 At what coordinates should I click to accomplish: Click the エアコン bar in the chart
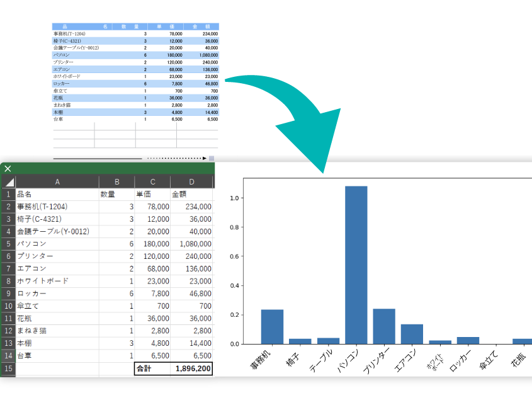pyautogui.click(x=412, y=334)
